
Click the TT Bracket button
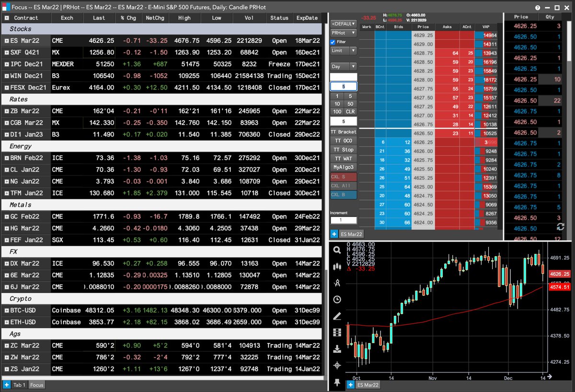pos(344,132)
